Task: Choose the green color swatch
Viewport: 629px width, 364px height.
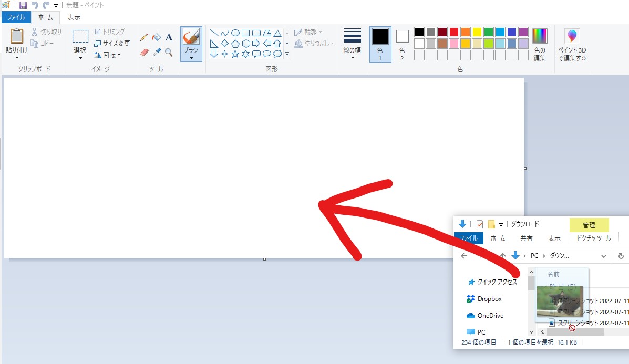Action: [x=489, y=32]
